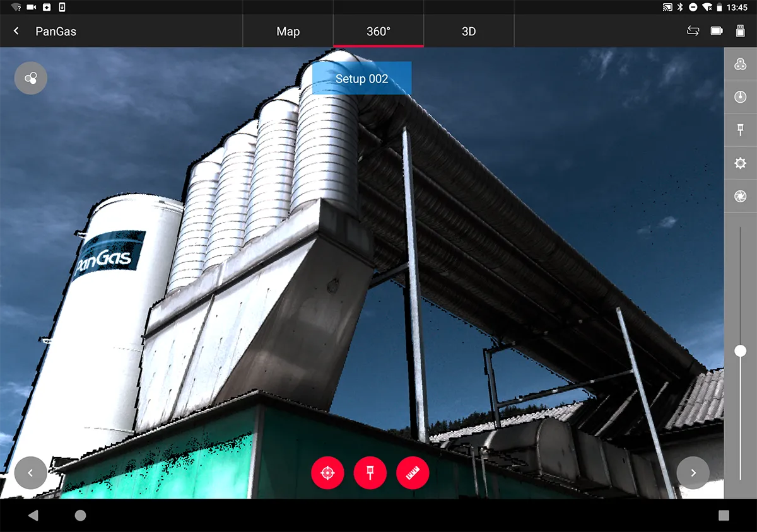Tap the red crosshair target button
Viewport: 757px width, 532px height.
click(327, 473)
